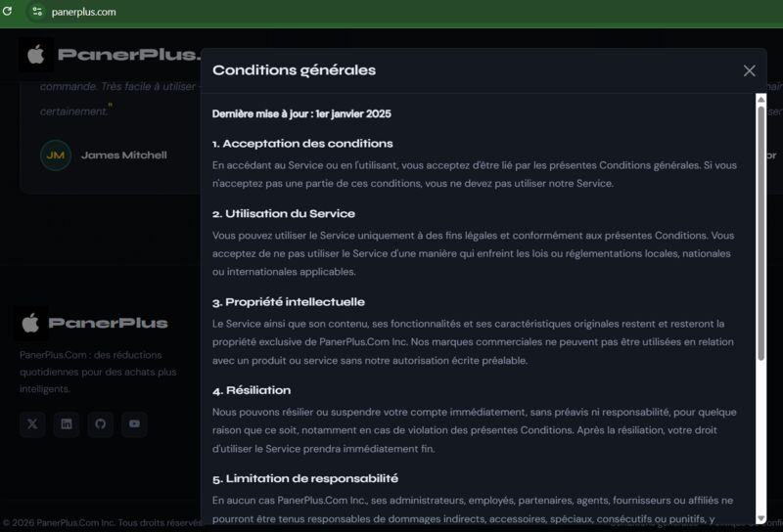Click the "1. Acceptation des conditions" heading

302,144
